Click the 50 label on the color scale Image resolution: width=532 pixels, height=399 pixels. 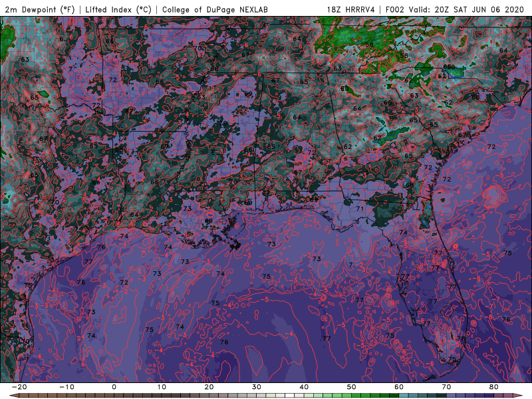coord(352,387)
